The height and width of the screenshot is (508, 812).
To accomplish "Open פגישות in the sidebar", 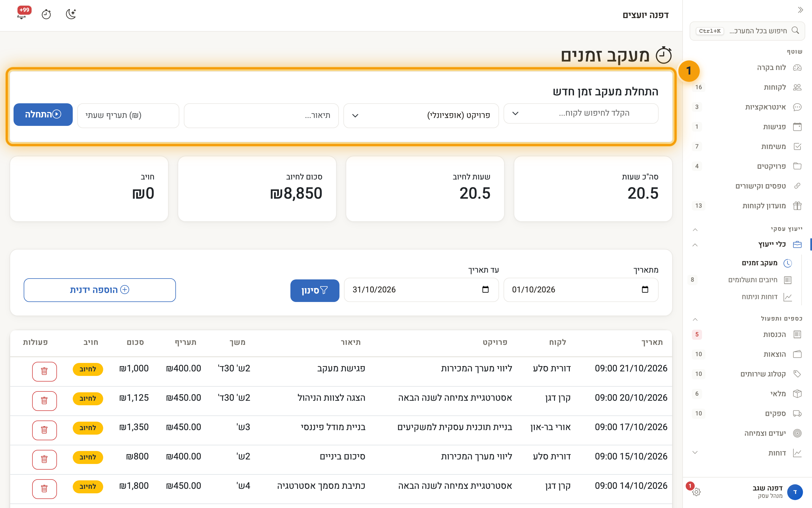I will 747,127.
